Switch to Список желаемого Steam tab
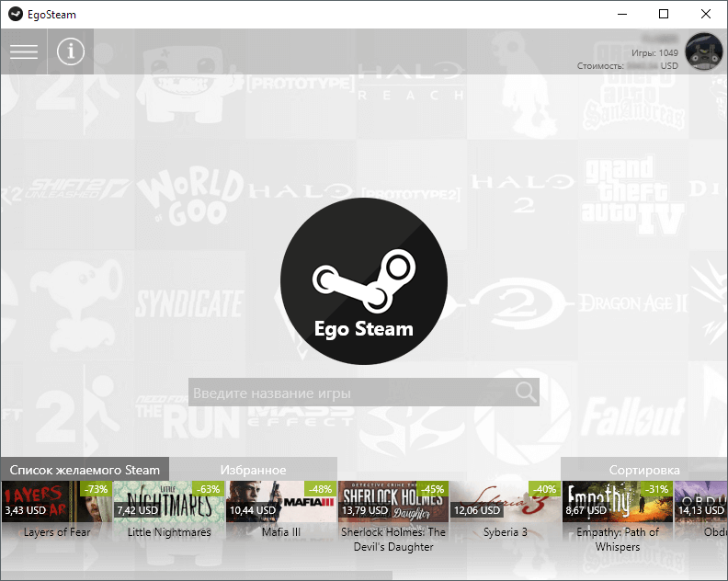The image size is (728, 581). coord(85,470)
